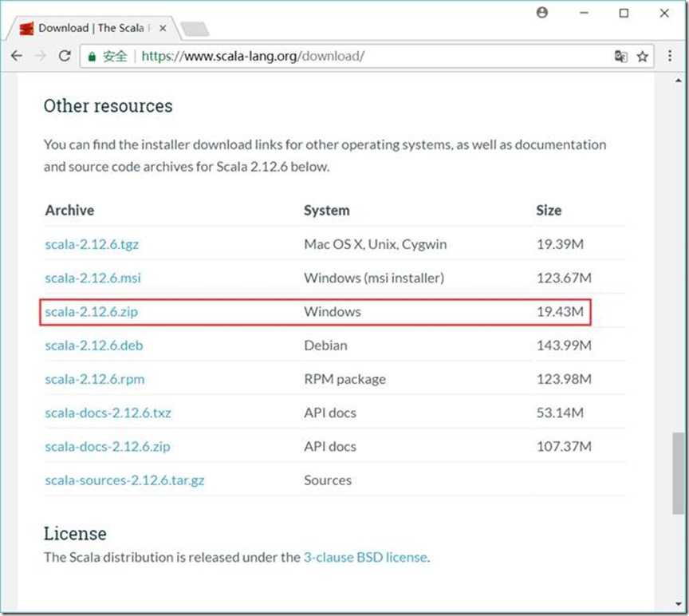
Task: Download scala-sources-2.12.6.tar.gz
Action: click(124, 480)
